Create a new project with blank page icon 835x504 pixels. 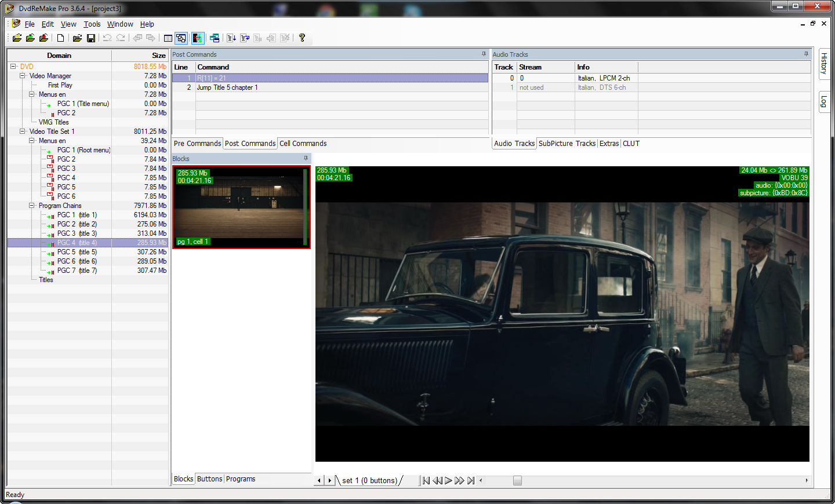(60, 38)
